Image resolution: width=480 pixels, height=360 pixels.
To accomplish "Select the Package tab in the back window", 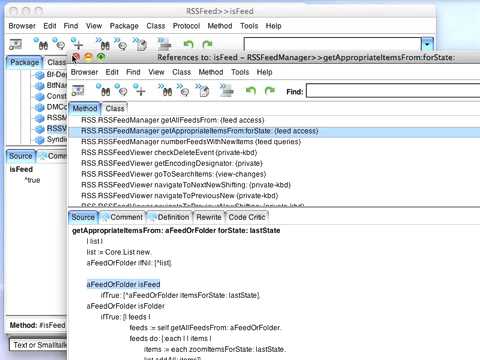I will click(x=24, y=62).
